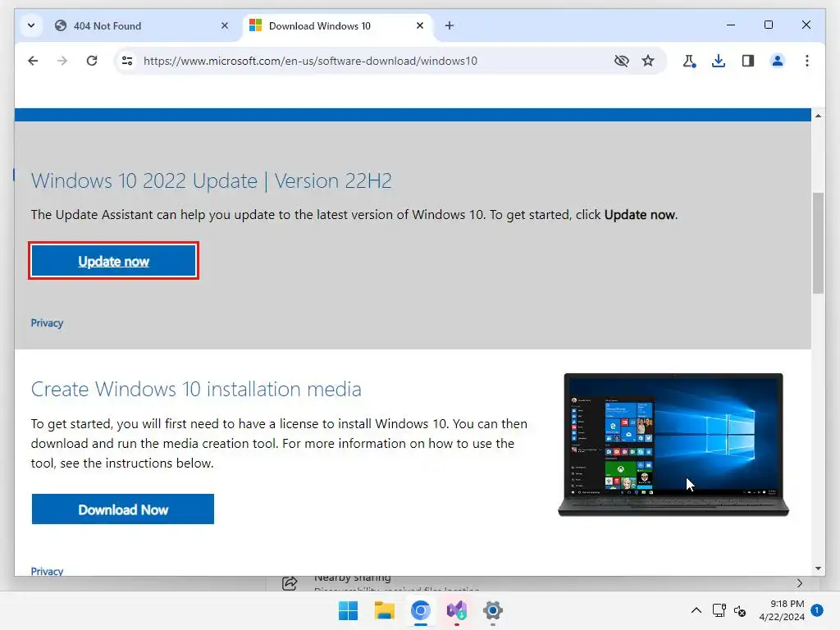Click the network status tray icon
Image resolution: width=840 pixels, height=630 pixels.
pyautogui.click(x=719, y=610)
